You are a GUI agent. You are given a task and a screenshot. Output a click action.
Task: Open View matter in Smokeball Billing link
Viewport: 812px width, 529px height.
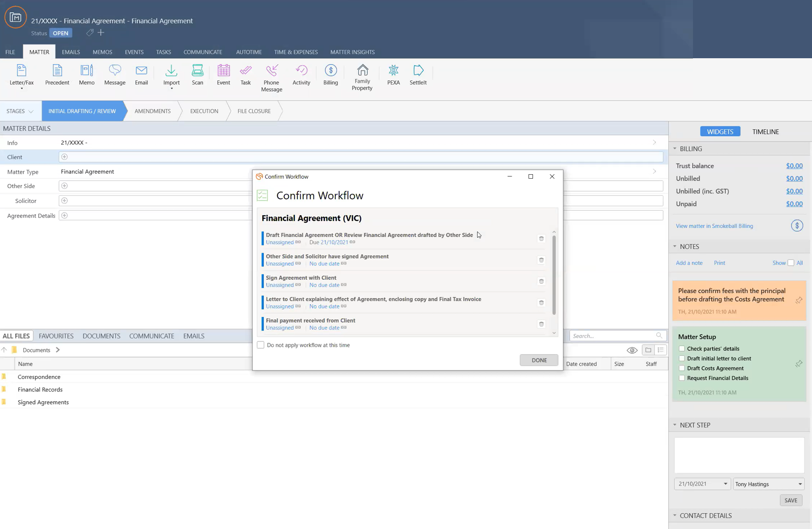(x=714, y=226)
